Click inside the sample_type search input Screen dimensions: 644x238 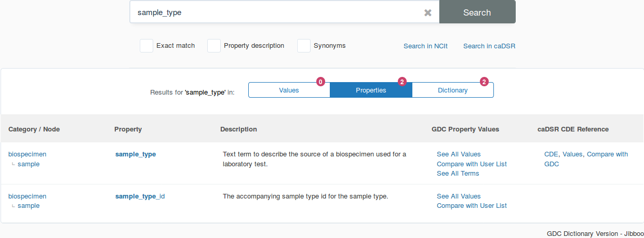tap(275, 12)
